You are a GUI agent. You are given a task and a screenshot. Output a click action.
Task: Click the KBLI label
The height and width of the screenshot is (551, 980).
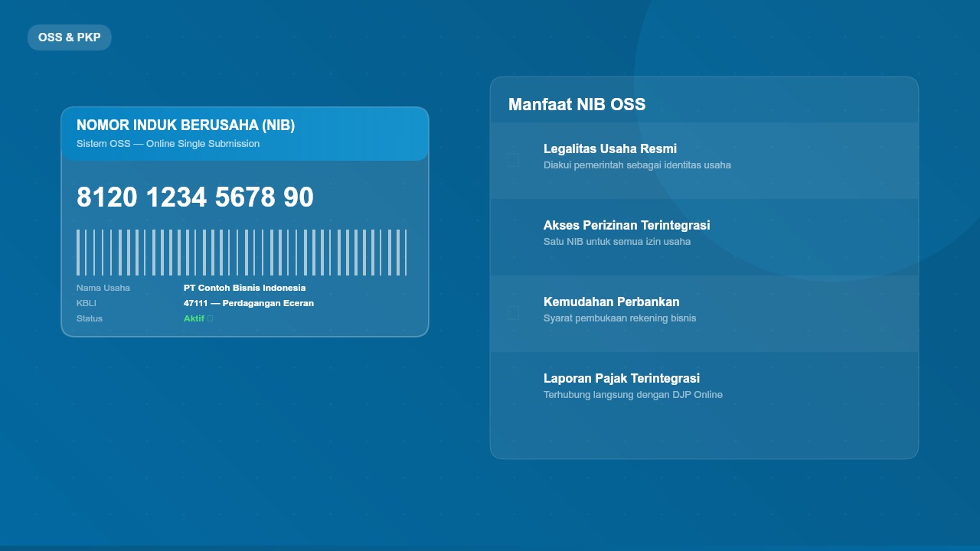click(x=87, y=304)
